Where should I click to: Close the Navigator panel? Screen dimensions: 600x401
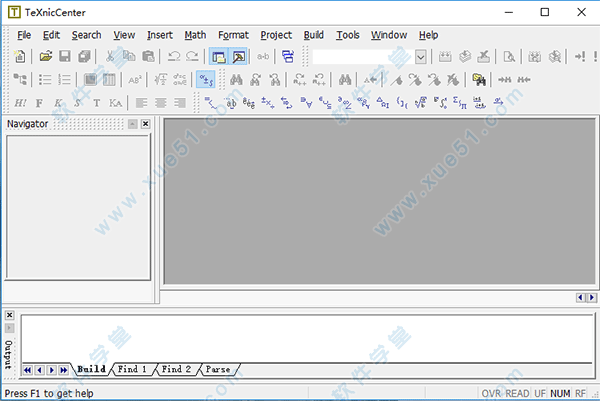pos(145,124)
